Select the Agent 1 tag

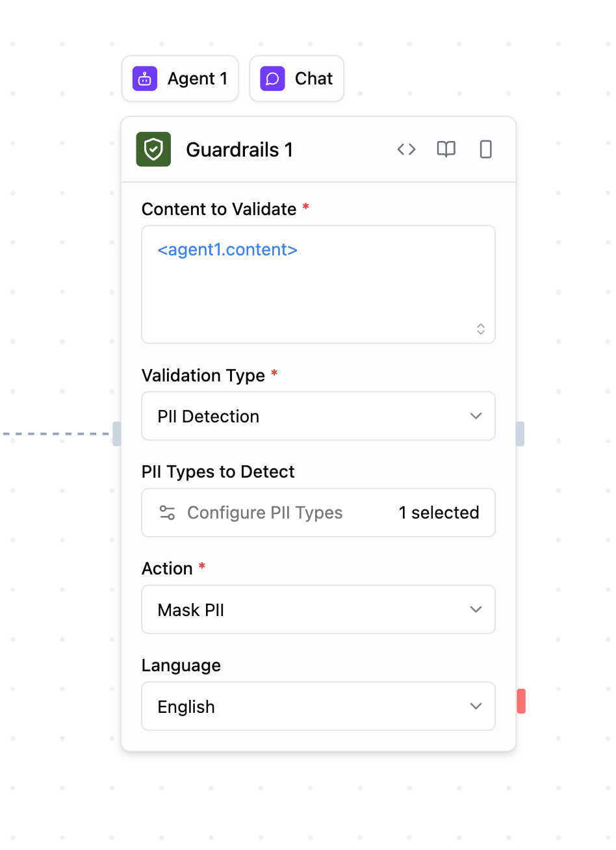[x=180, y=79]
